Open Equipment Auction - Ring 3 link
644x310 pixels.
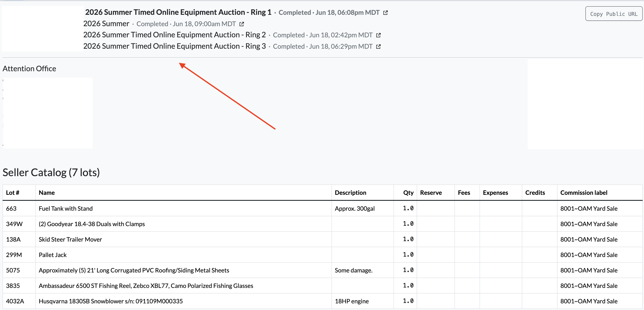[x=175, y=46]
